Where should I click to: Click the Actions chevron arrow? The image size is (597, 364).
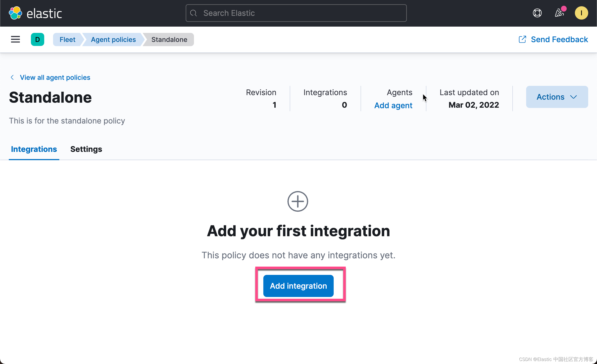(x=573, y=97)
